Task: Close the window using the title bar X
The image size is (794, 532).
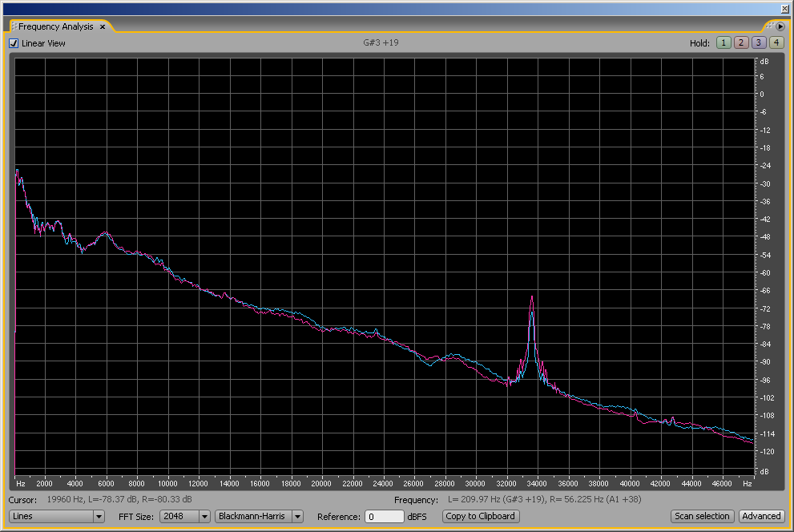Action: pyautogui.click(x=784, y=9)
